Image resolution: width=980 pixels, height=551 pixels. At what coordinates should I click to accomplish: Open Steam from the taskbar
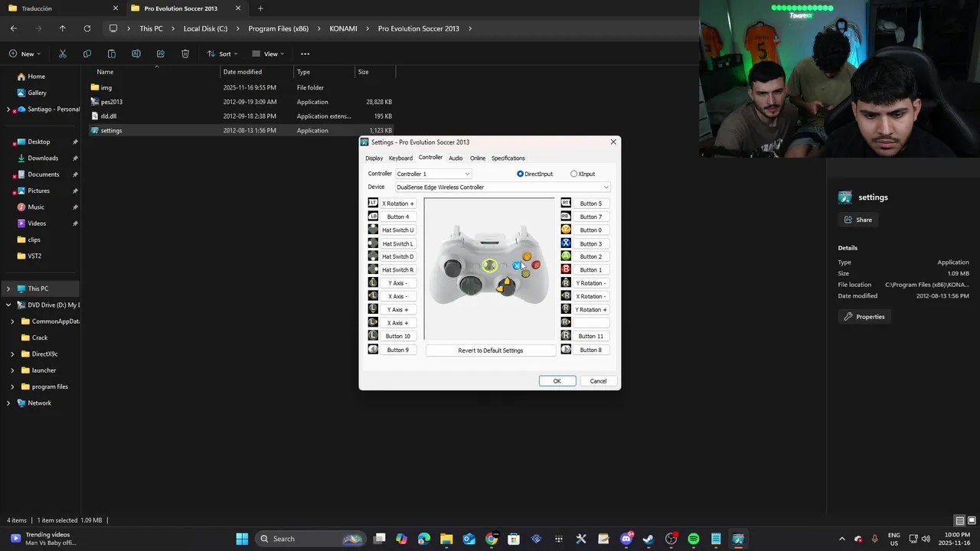coord(648,539)
